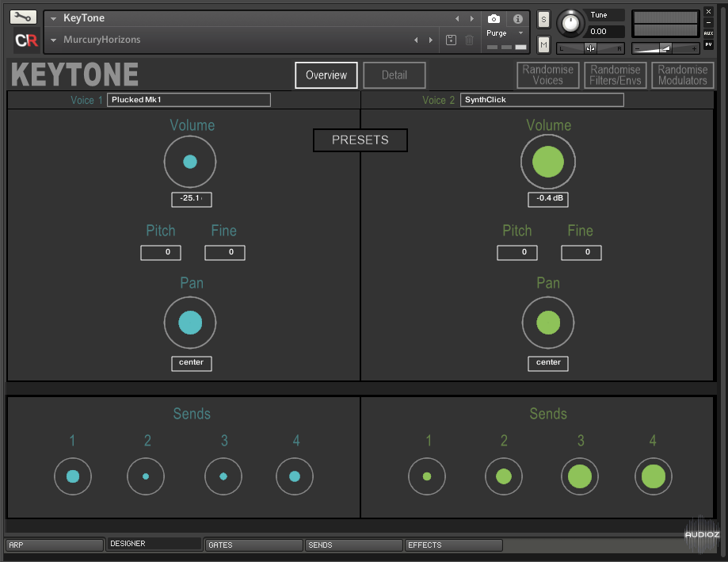Click the output volume slider
Screen dimensions: 728x562
[x=665, y=48]
